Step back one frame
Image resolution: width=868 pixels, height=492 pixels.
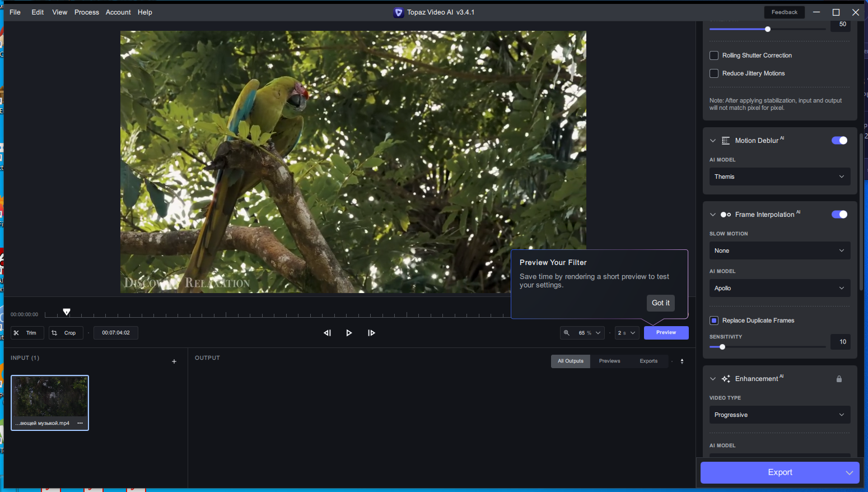coord(328,333)
